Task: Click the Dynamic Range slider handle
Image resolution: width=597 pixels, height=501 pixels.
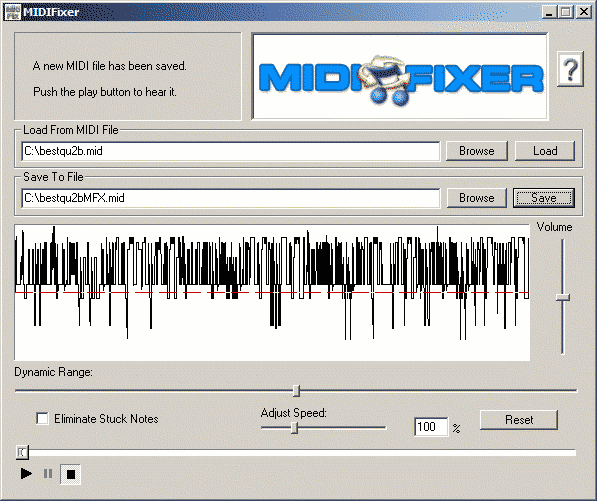Action: 297,391
